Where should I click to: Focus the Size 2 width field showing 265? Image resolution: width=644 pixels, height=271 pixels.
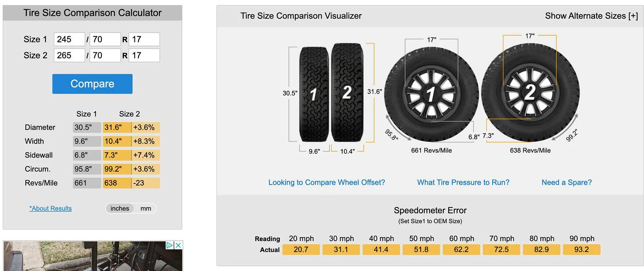coord(69,55)
